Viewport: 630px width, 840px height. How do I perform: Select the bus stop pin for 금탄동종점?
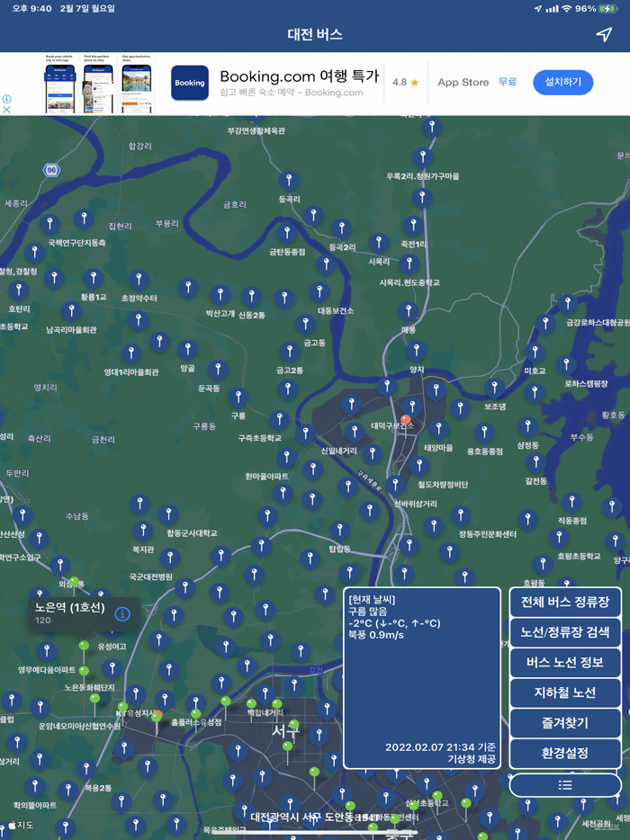[x=287, y=234]
